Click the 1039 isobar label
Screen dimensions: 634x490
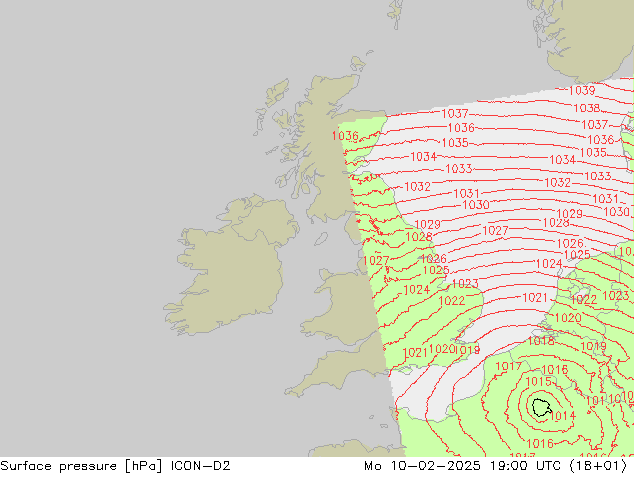point(582,91)
